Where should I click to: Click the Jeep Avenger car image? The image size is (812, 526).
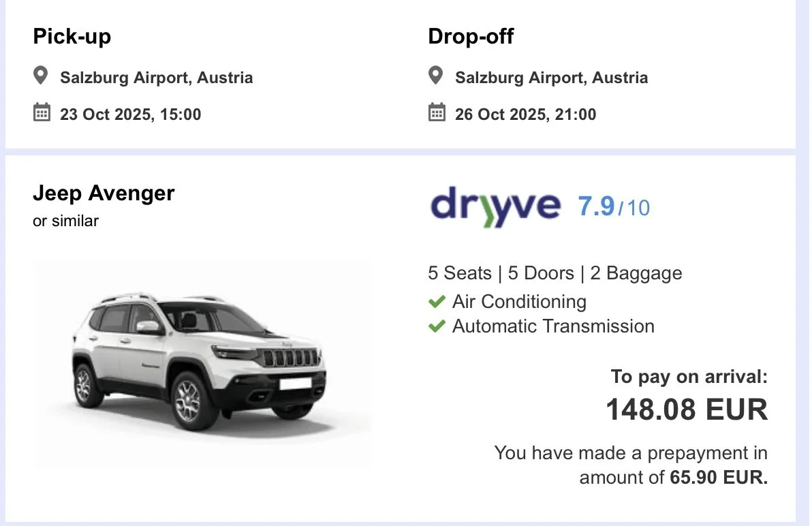tap(202, 363)
